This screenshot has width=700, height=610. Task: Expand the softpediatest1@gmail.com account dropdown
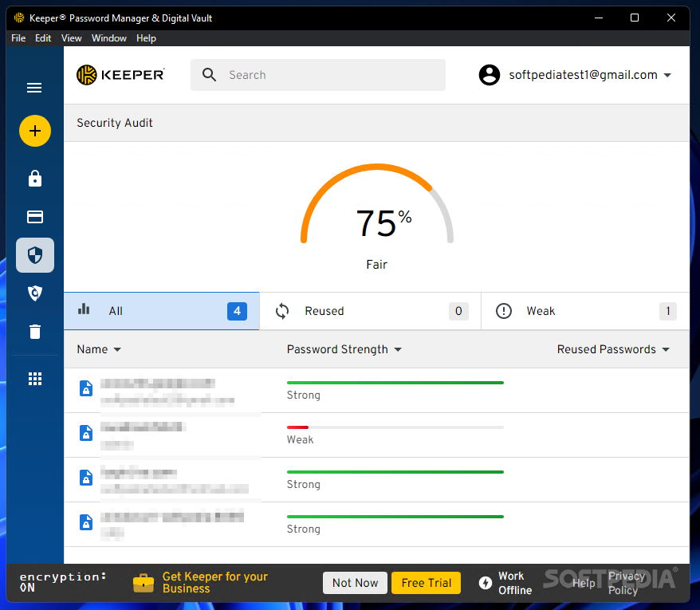click(x=667, y=75)
